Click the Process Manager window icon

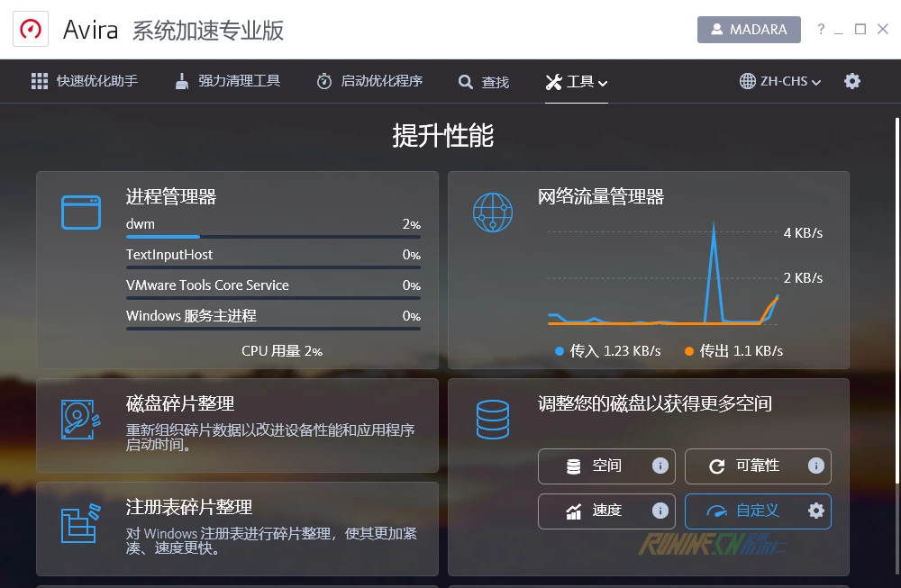(81, 213)
